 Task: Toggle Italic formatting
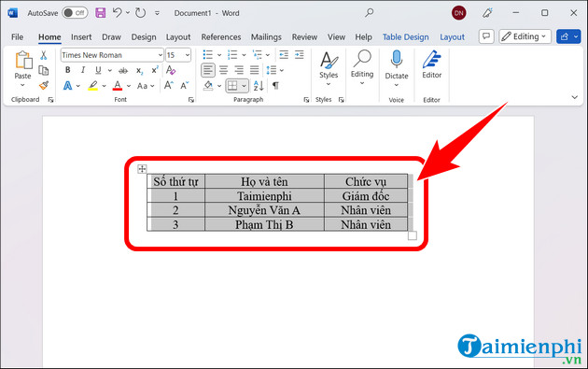83,70
